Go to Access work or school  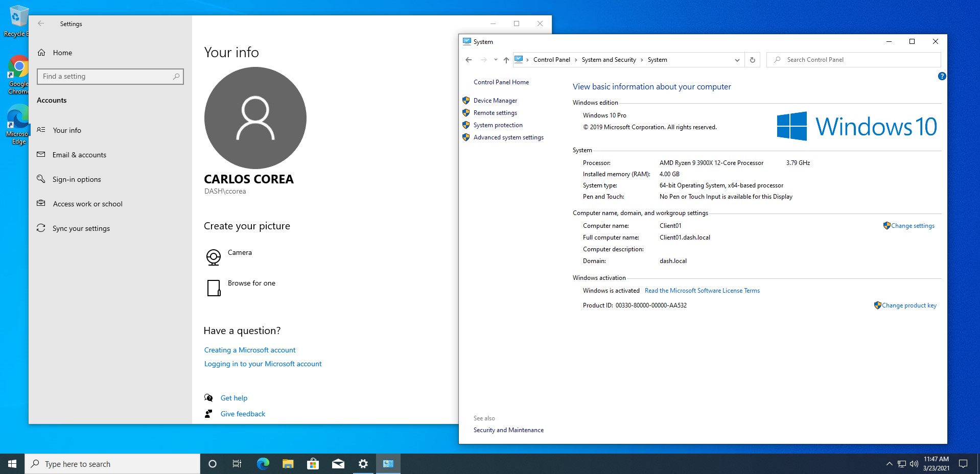[87, 204]
